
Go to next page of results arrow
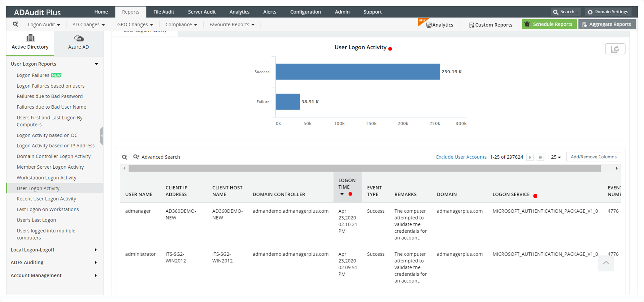coord(530,157)
